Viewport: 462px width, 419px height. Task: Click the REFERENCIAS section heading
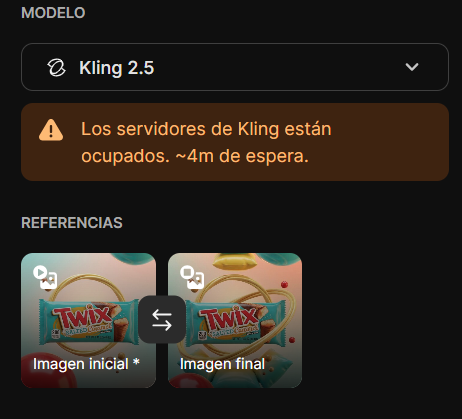[72, 223]
